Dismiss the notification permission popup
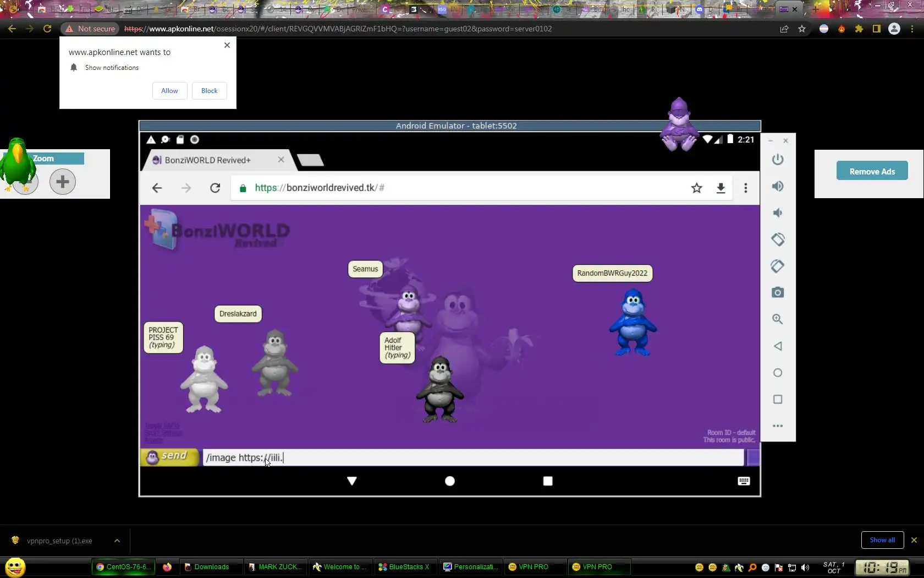 [227, 45]
